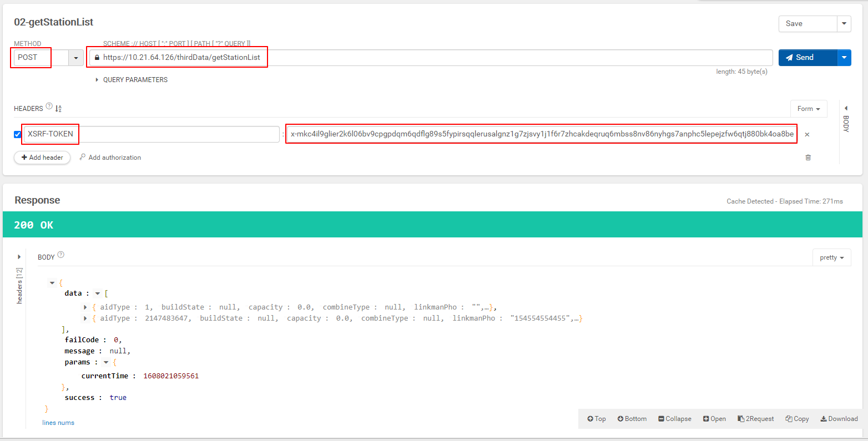868x441 pixels.
Task: Open the Send button dropdown arrow
Action: click(x=844, y=58)
